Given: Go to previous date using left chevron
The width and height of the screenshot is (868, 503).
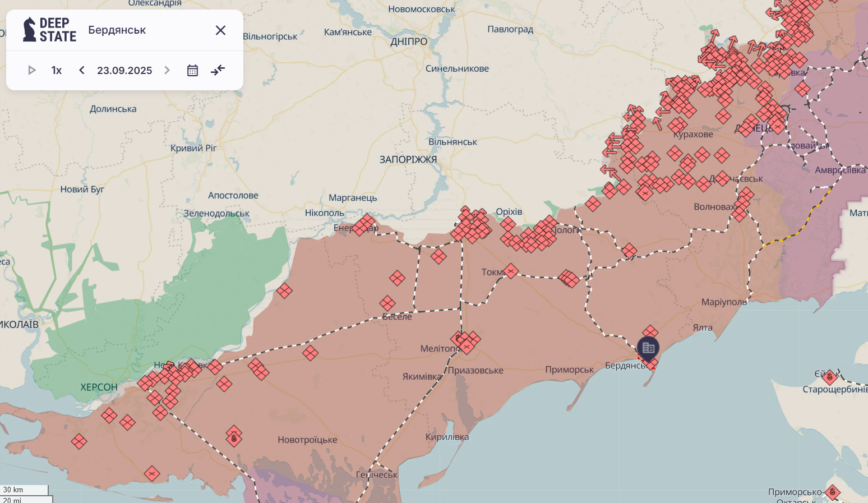Looking at the screenshot, I should pos(82,70).
